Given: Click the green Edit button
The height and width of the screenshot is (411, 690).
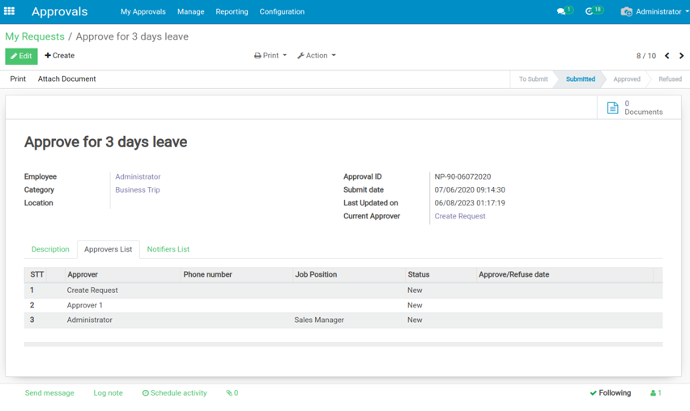Looking at the screenshot, I should (21, 56).
